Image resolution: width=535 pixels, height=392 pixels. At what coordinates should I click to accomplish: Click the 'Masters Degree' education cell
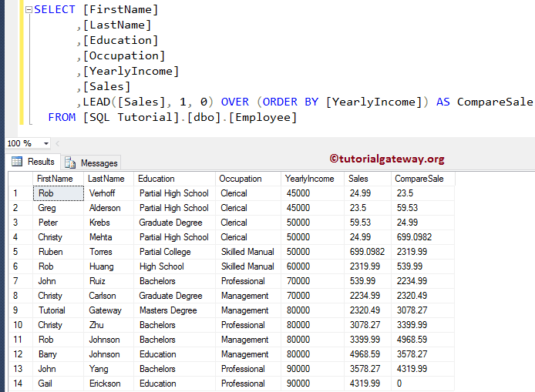point(174,310)
